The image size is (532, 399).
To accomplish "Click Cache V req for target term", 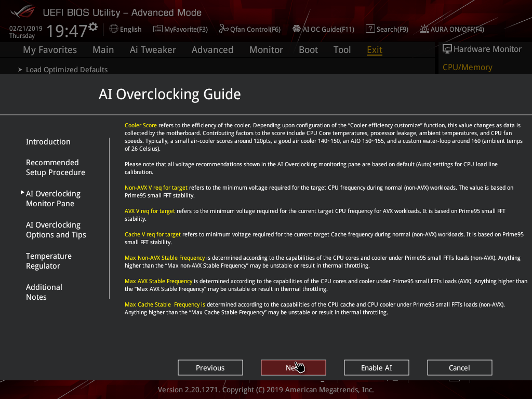I will coord(152,234).
